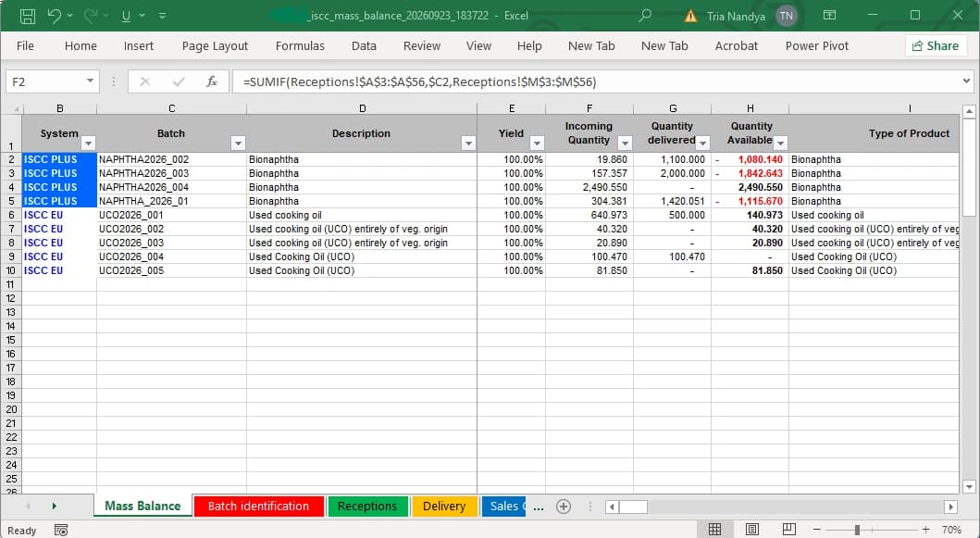Viewport: 980px width, 538px height.
Task: Open the Description column filter dropdown
Action: pos(468,144)
